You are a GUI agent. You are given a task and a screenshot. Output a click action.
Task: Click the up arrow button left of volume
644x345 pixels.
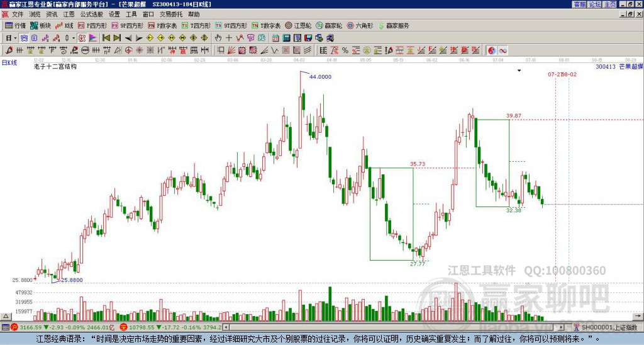(6, 317)
